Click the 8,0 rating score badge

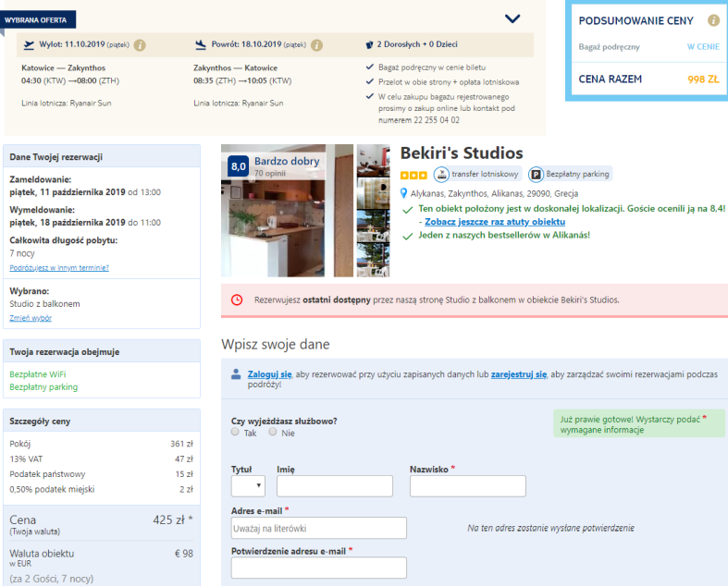238,166
